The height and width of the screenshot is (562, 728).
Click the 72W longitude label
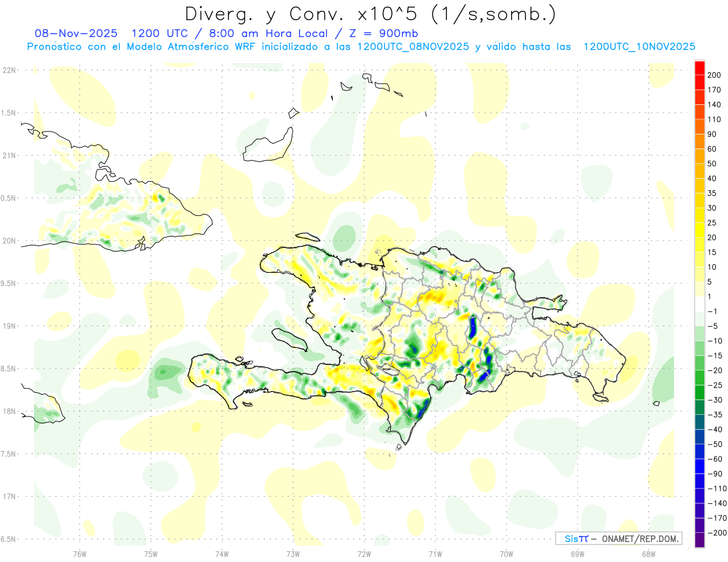click(x=364, y=554)
